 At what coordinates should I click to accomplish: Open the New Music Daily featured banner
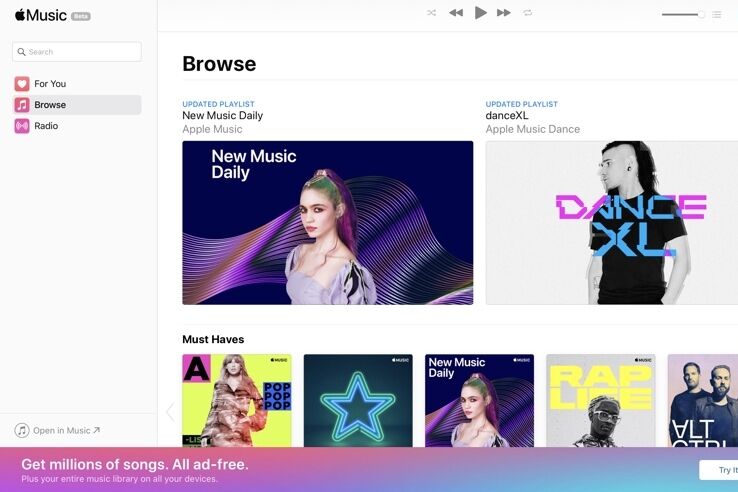(x=328, y=223)
